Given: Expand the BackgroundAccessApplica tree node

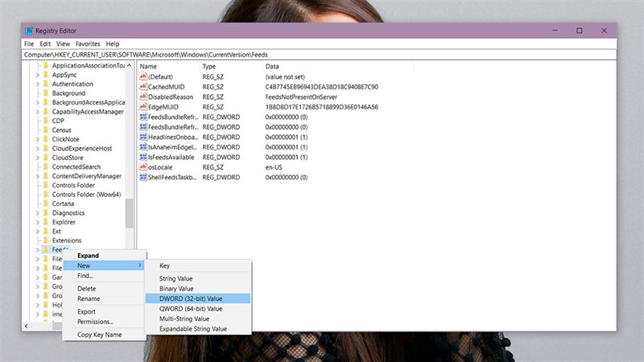Looking at the screenshot, I should 37,102.
